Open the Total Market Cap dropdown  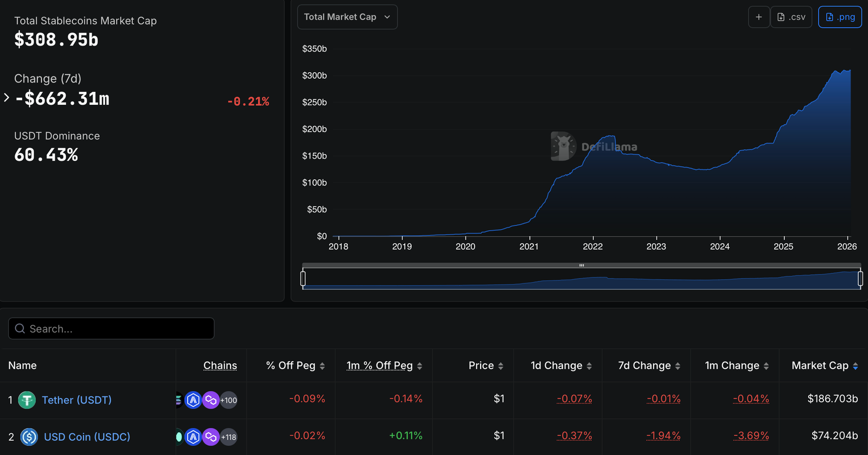click(x=347, y=17)
